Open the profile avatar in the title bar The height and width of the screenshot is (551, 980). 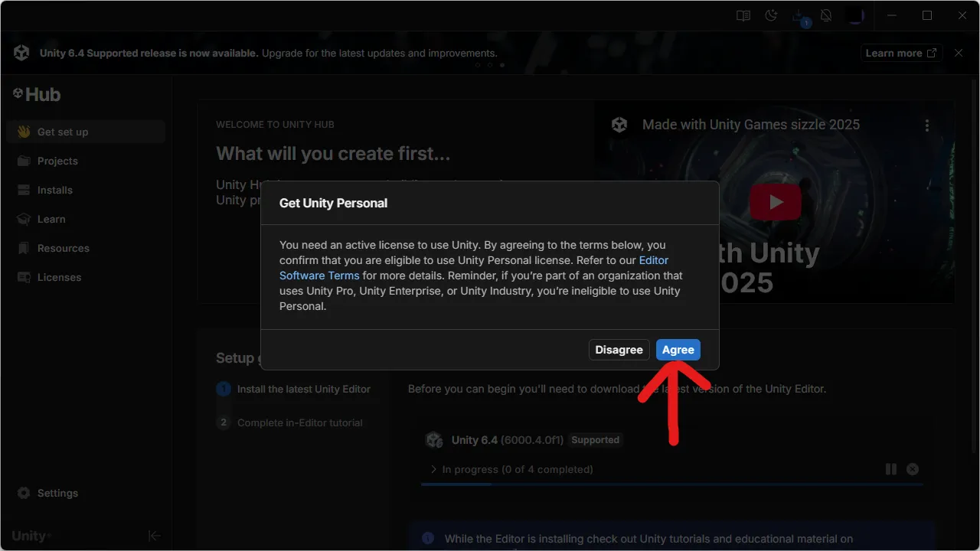point(855,15)
